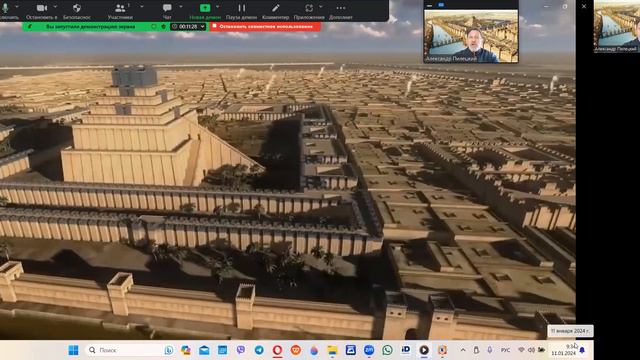Open network settings from the Wi-Fi icon

pyautogui.click(x=521, y=350)
